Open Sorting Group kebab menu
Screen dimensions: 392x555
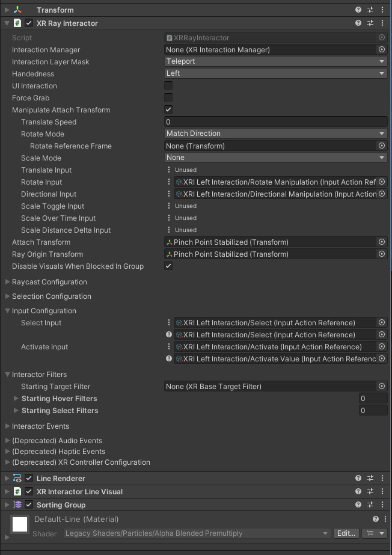(x=382, y=505)
